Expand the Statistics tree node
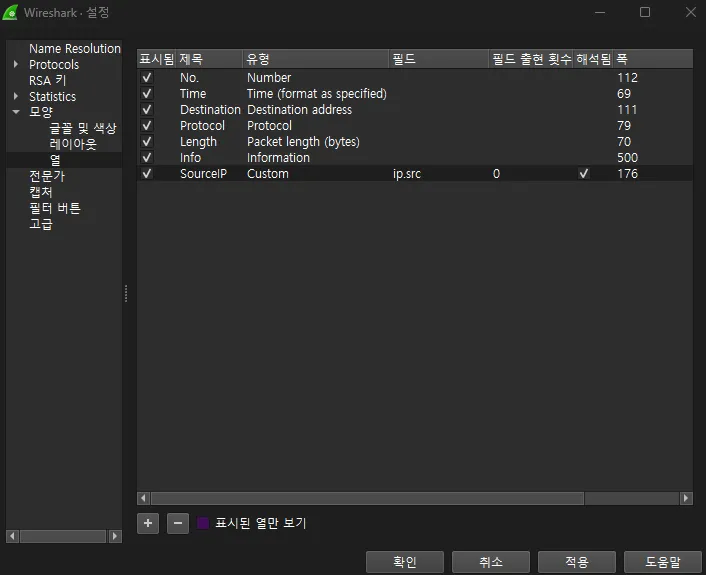Image resolution: width=706 pixels, height=575 pixels. pyautogui.click(x=16, y=96)
